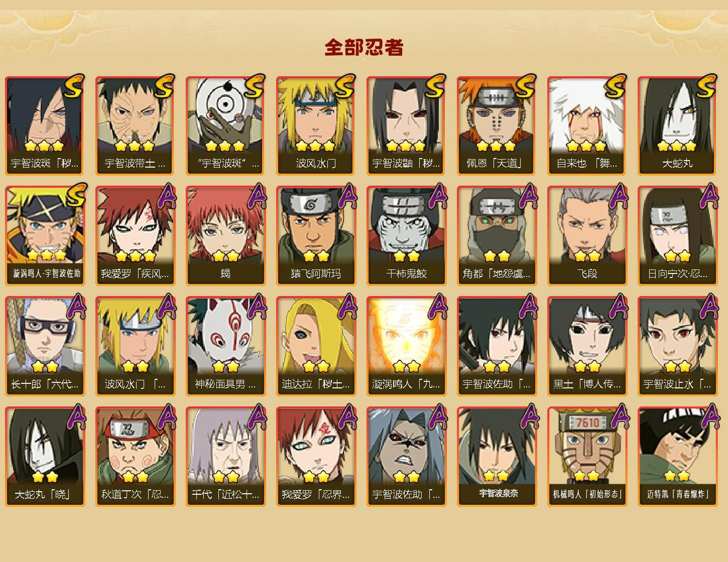Choose the 蝎 A-rank ninja card
Screen dimensions: 728x562
225,236
